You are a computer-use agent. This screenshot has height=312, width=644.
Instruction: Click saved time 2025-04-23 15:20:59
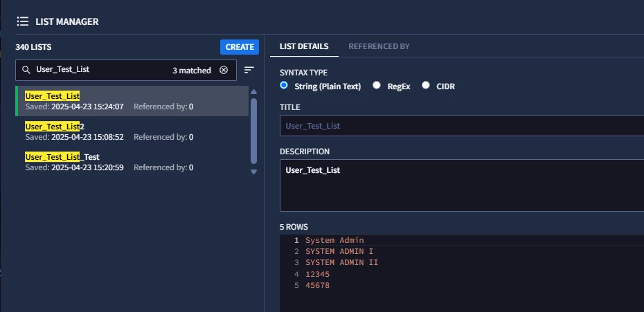87,167
